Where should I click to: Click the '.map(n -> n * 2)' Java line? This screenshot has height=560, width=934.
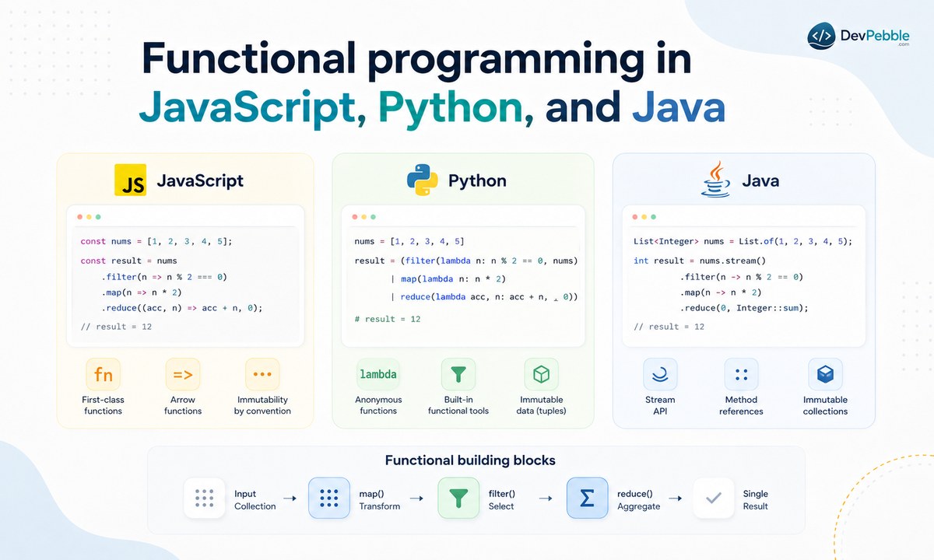point(722,292)
